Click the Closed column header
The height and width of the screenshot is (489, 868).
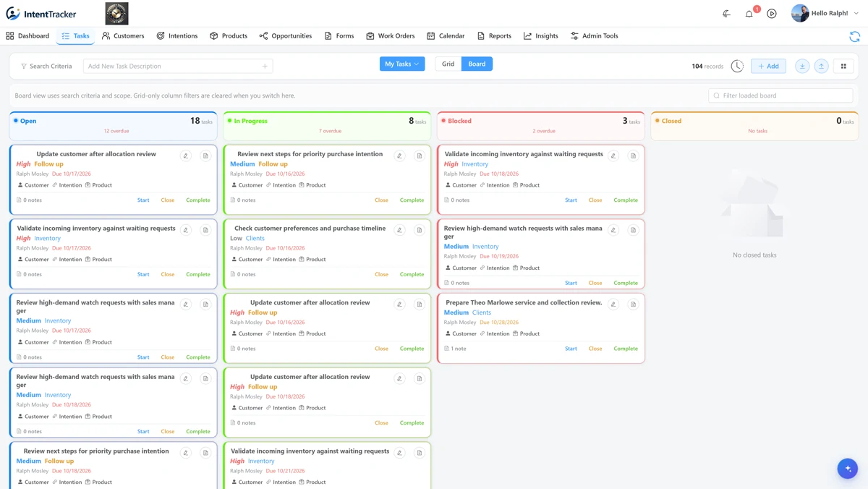754,126
